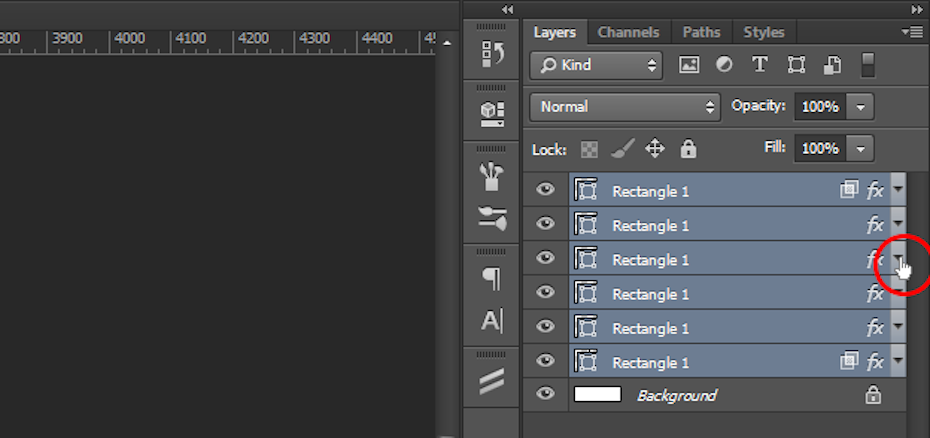Hide the Background layer
Image resolution: width=930 pixels, height=438 pixels.
point(545,395)
